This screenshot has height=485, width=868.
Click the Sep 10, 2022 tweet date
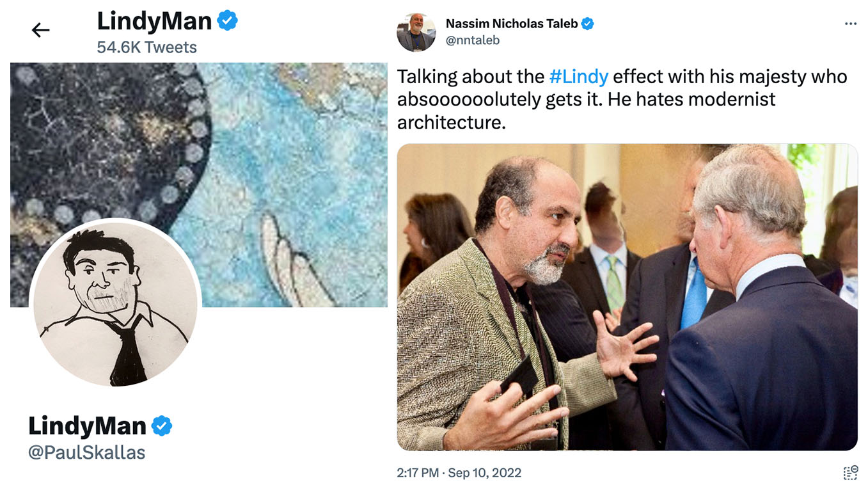click(484, 473)
